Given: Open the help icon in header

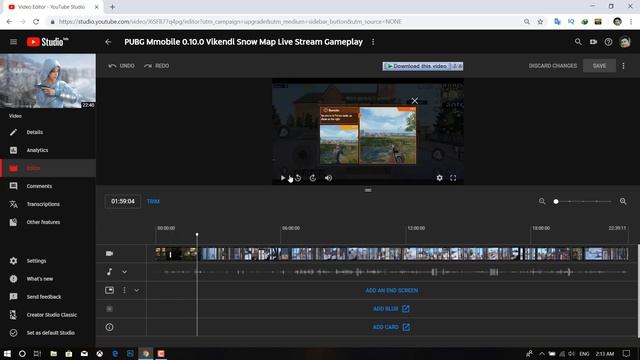Looking at the screenshot, I should [608, 42].
